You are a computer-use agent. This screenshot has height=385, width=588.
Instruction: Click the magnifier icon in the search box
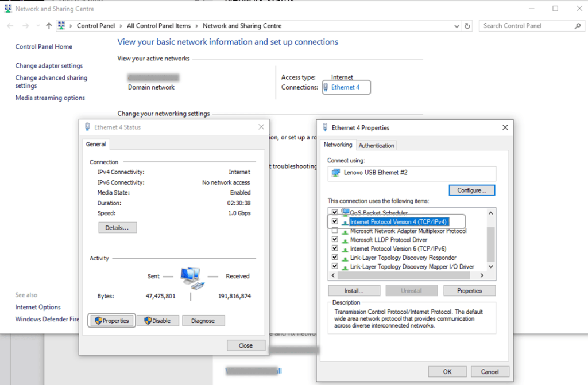(577, 26)
